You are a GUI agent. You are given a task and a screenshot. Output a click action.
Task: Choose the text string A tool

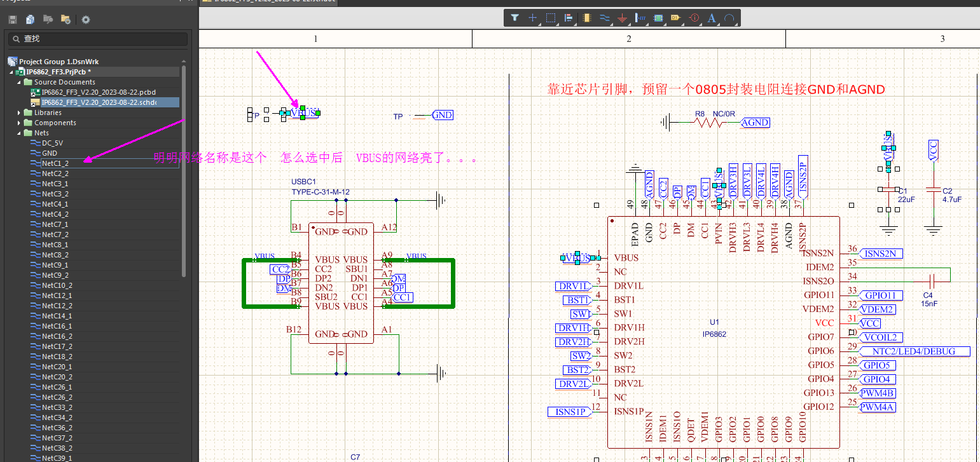click(712, 18)
